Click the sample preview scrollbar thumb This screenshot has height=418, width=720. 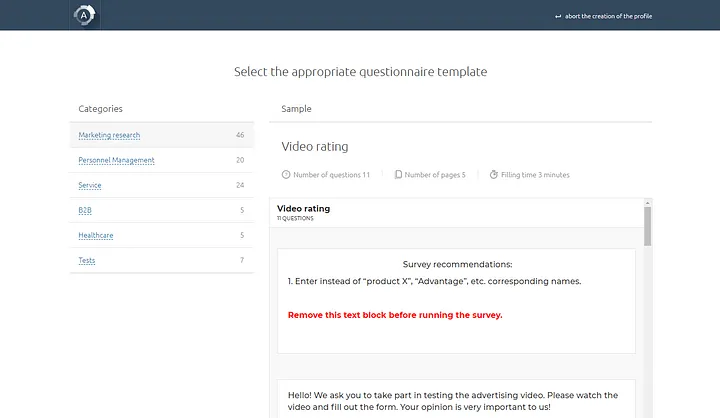click(647, 226)
